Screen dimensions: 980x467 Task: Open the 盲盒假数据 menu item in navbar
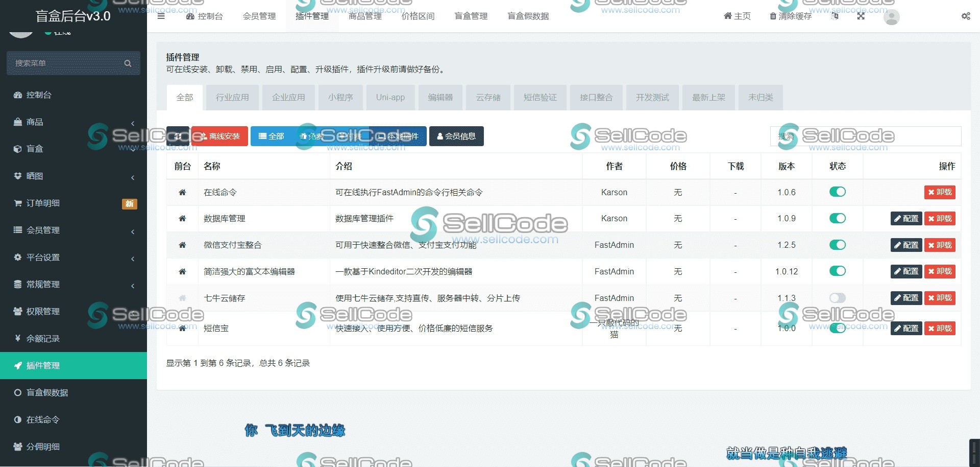528,16
